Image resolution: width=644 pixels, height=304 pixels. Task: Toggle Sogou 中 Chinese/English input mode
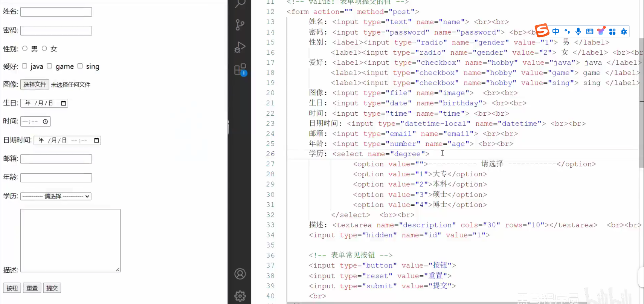[x=556, y=31]
